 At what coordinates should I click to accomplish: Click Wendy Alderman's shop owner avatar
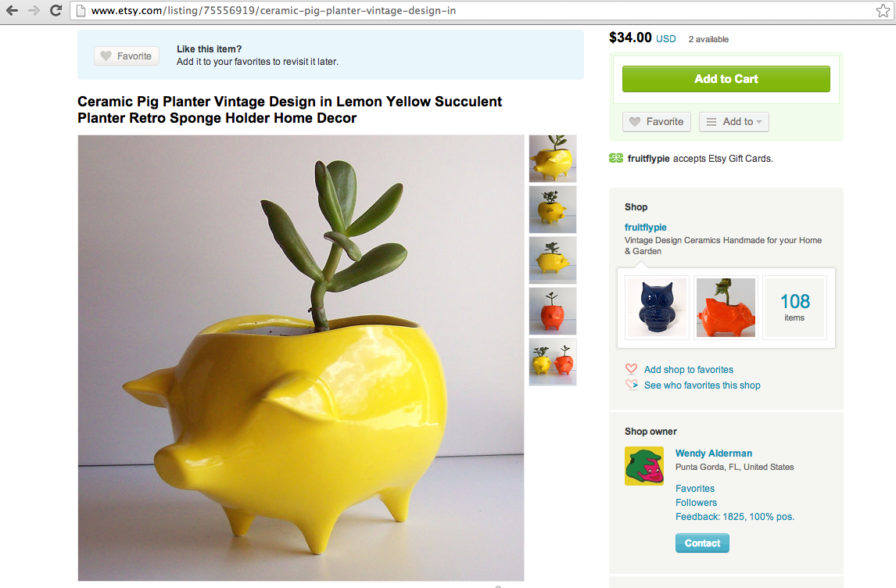tap(644, 466)
